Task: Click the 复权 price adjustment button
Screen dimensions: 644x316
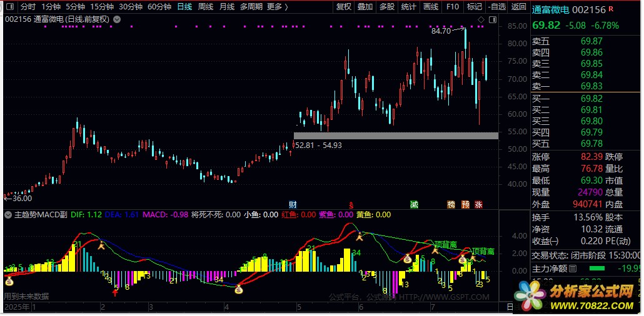Action: pos(344,7)
